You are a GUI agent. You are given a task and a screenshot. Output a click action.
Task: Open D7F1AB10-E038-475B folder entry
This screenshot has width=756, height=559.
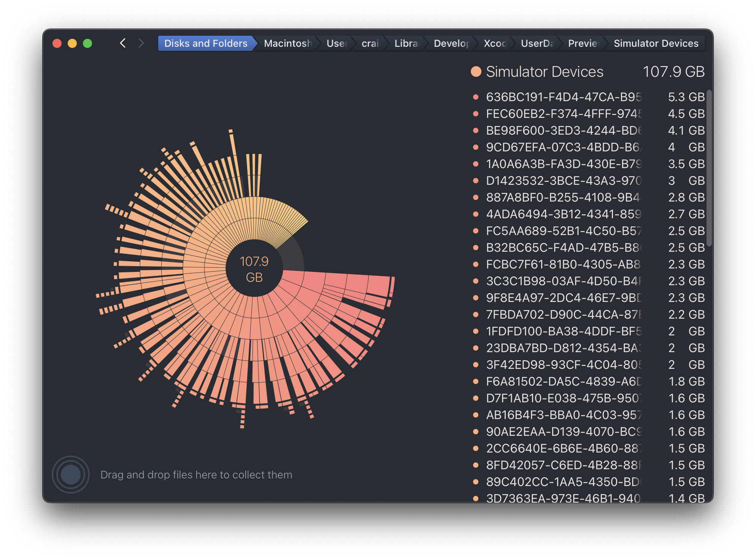point(563,398)
